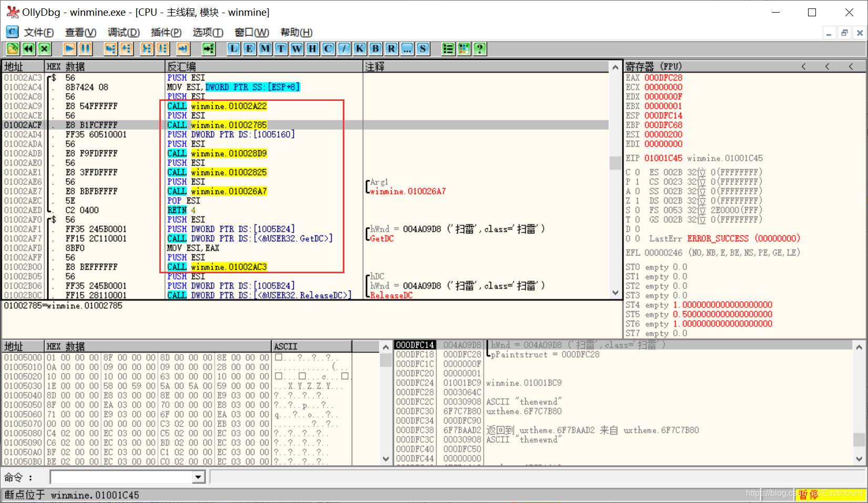
Task: Click the Step into toolbar icon
Action: pos(110,49)
